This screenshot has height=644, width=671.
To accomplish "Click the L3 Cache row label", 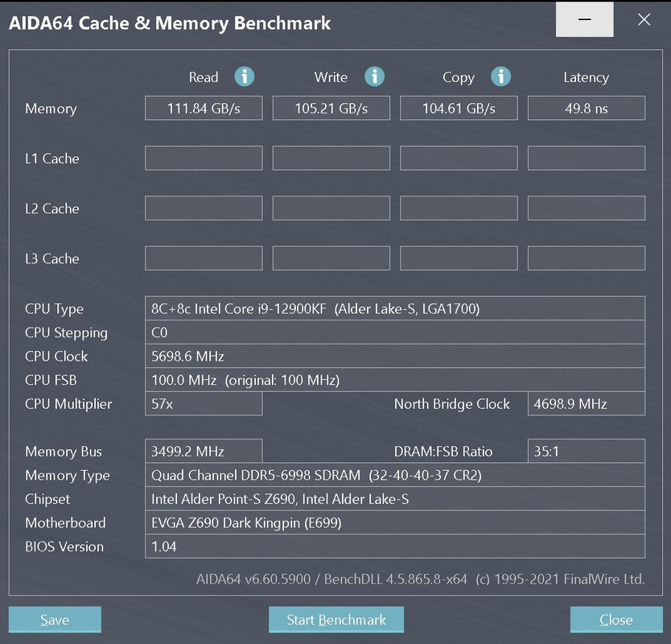I will (52, 258).
